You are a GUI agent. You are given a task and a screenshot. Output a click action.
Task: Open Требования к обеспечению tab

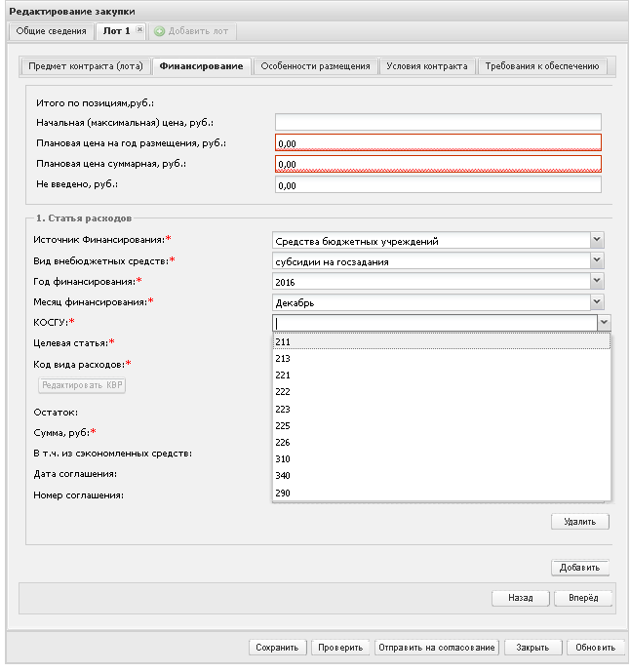click(541, 66)
